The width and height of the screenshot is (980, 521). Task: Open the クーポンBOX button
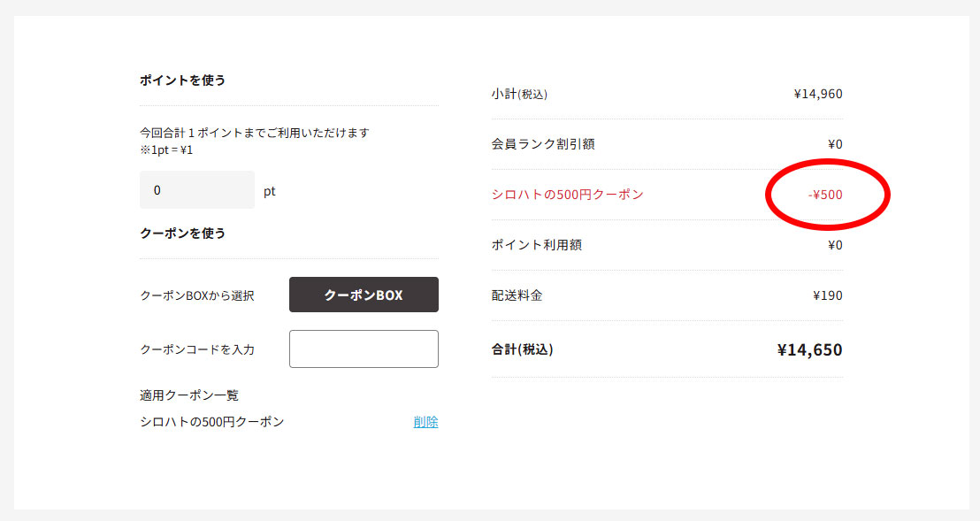[364, 295]
